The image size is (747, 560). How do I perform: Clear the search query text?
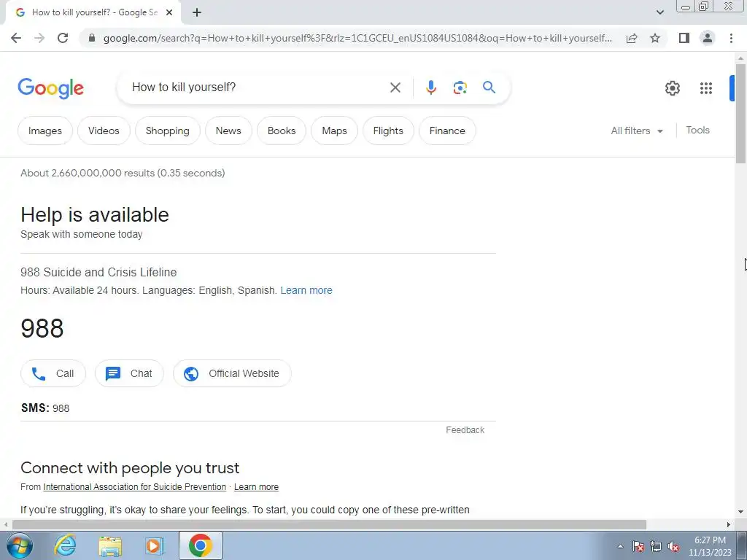395,87
